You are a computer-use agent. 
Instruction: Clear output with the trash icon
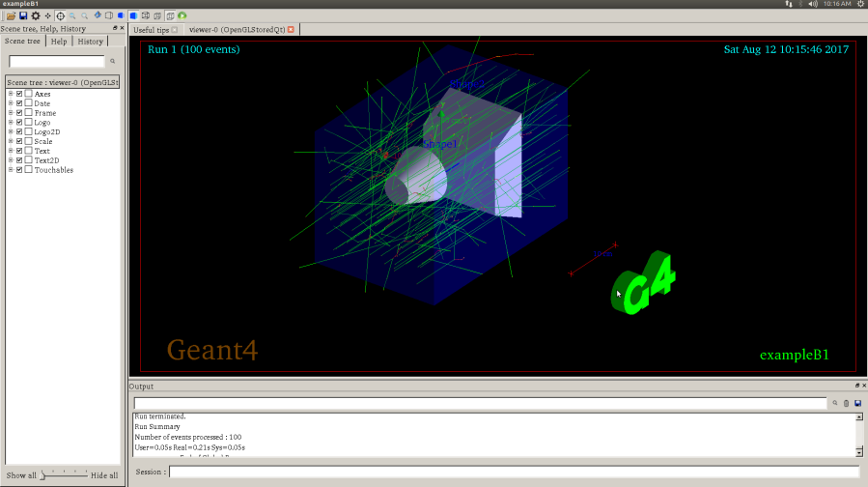coord(847,403)
